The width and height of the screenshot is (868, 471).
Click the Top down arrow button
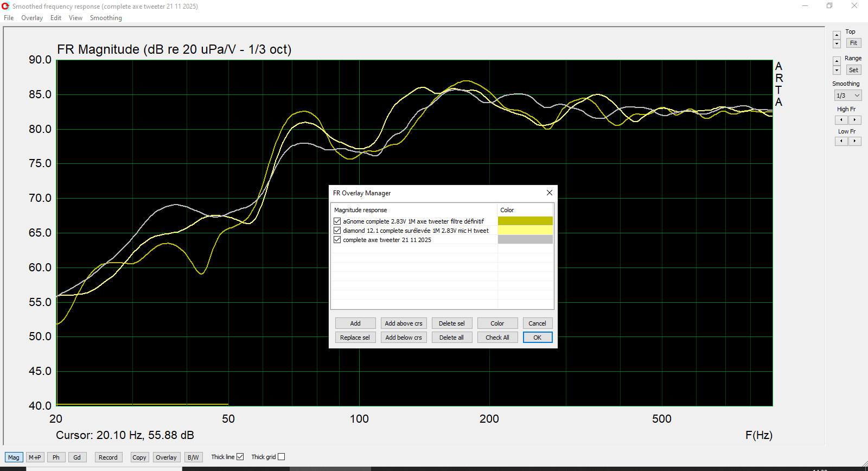[837, 43]
